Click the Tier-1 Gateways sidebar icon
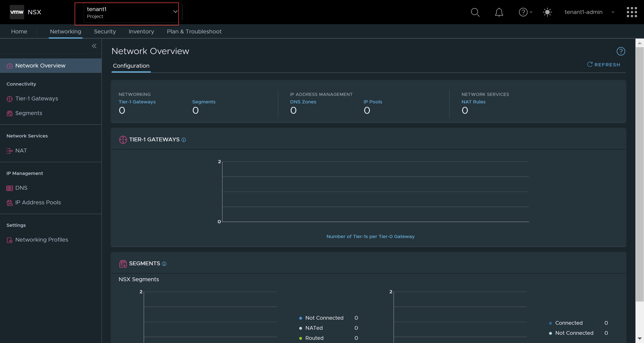Image resolution: width=644 pixels, height=343 pixels. [x=10, y=99]
